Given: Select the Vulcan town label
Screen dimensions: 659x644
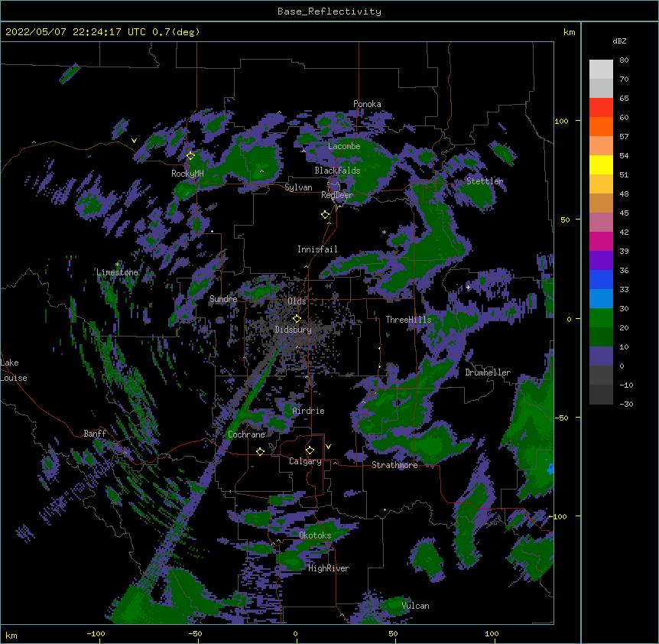Looking at the screenshot, I should click(415, 606).
